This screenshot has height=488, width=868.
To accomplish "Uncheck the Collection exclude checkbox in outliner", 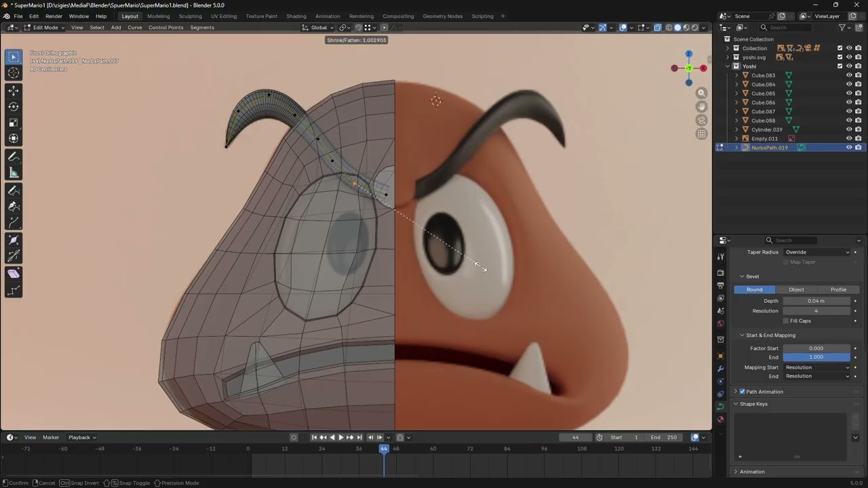I will (840, 48).
